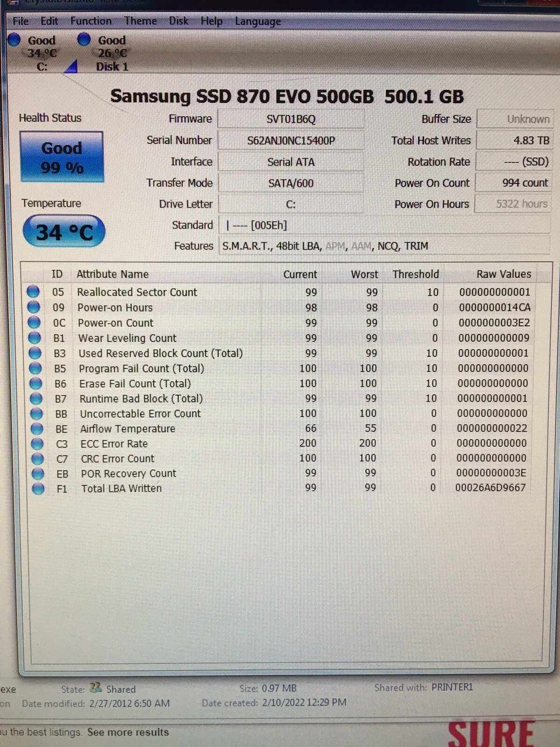Click status icon for Program Fail Count
Viewport: 560px width, 747px height.
pyautogui.click(x=35, y=368)
